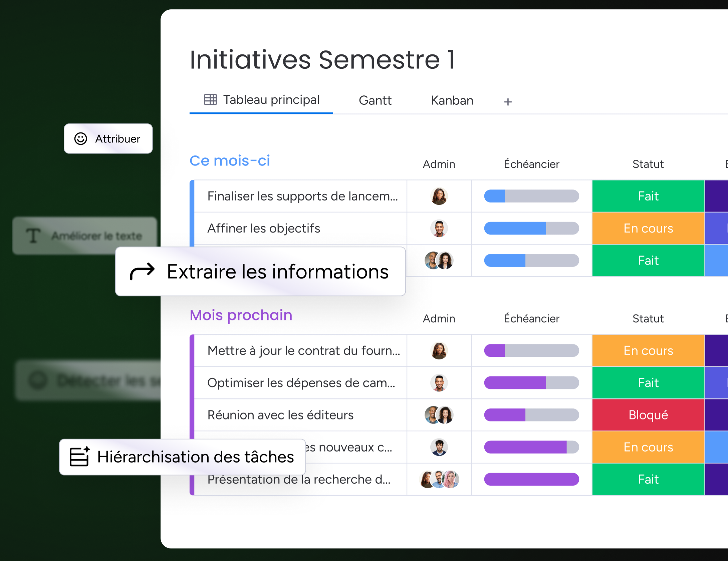Image resolution: width=728 pixels, height=561 pixels.
Task: Click the smiley icon on the Attribuer button
Action: click(80, 139)
